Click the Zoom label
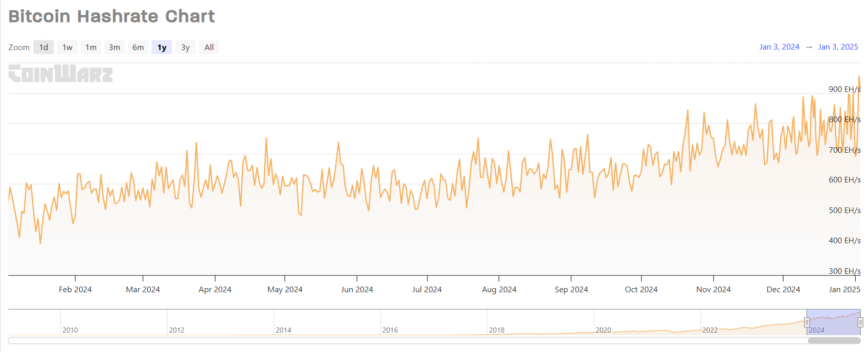The image size is (868, 352). (19, 48)
